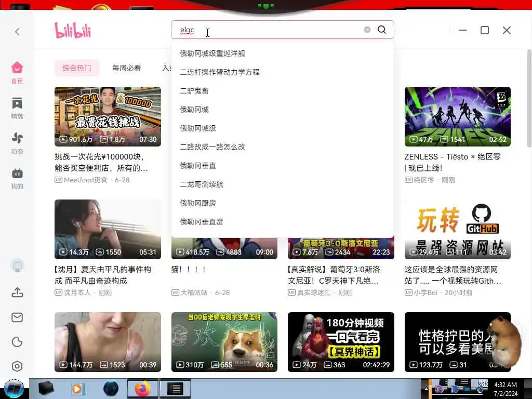
Task: Open title ZENLESS - Tiësto × 绝区零
Action: click(x=453, y=162)
